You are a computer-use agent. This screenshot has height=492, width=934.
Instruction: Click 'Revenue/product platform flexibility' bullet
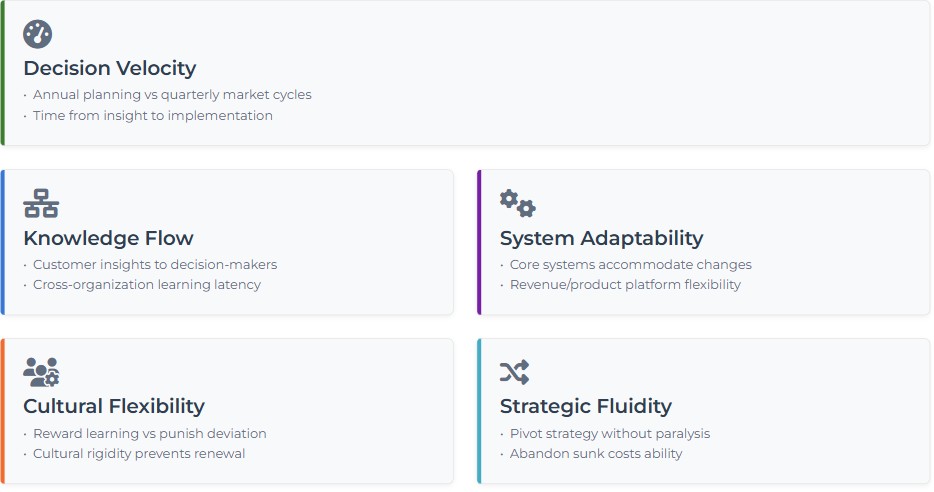click(x=625, y=284)
